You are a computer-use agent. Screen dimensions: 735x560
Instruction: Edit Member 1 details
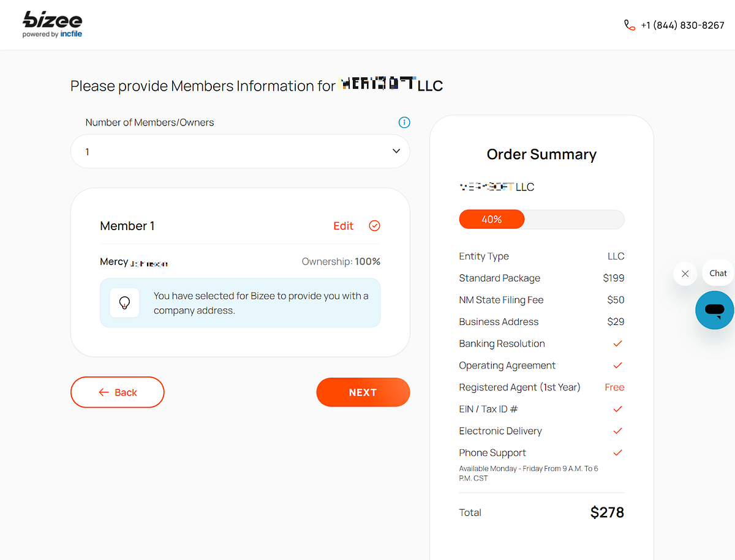[343, 226]
